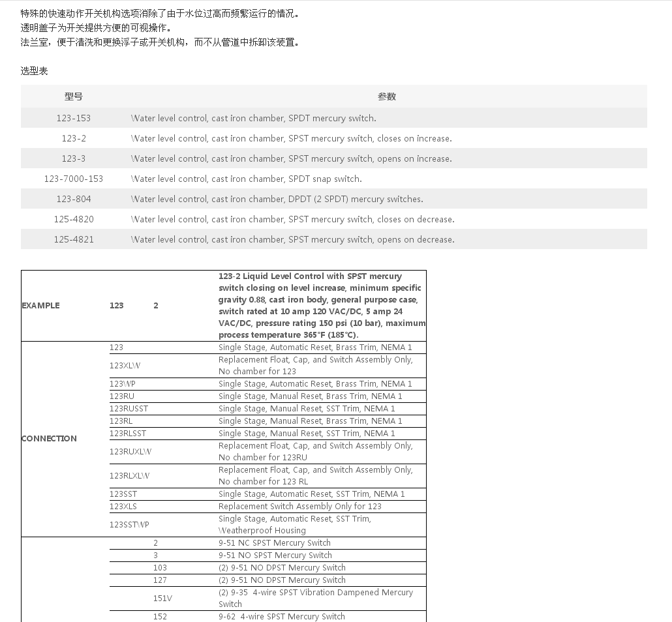Select code '123RUSST'
This screenshot has width=672, height=622.
129,408
